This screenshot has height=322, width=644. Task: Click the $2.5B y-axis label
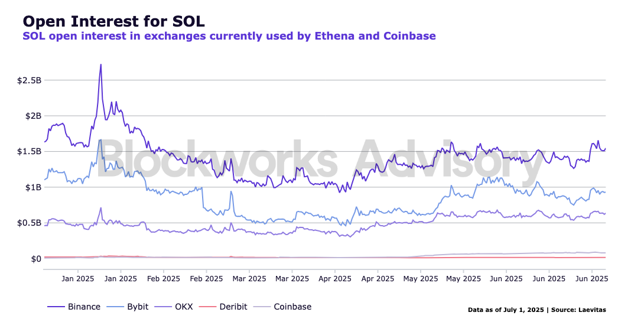(x=29, y=80)
